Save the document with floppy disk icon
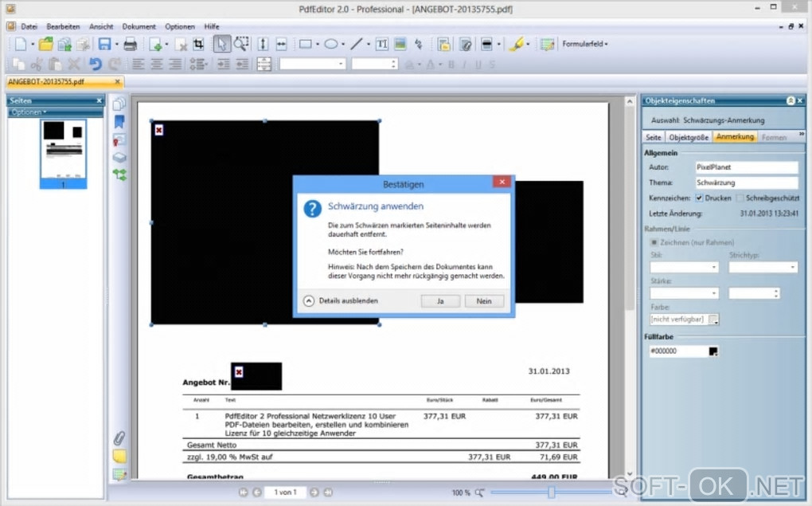Image resolution: width=812 pixels, height=506 pixels. pos(104,44)
